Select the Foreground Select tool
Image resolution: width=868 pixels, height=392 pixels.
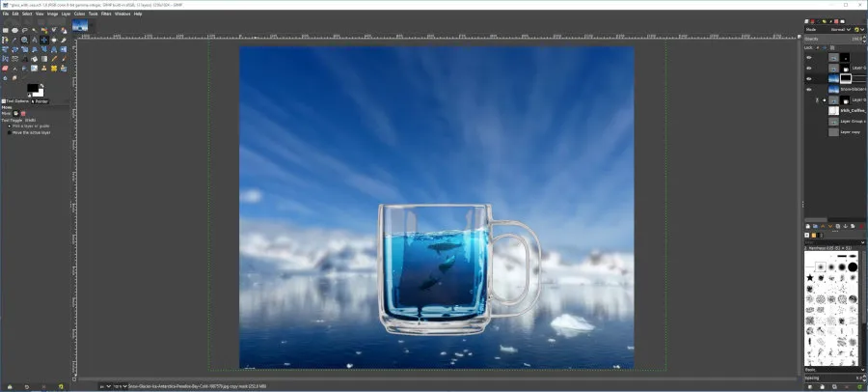(x=63, y=30)
